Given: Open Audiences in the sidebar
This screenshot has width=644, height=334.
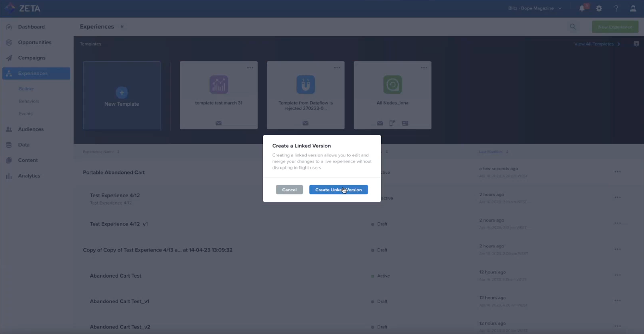Looking at the screenshot, I should coord(31,129).
